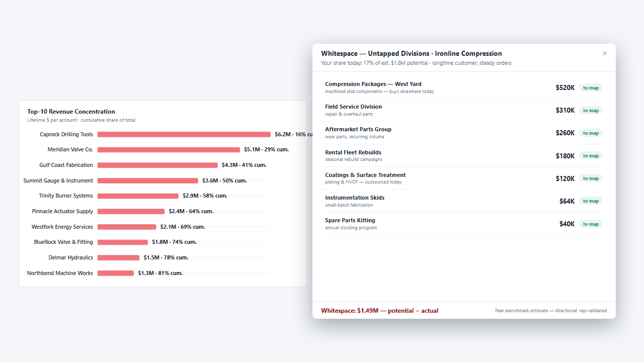Select the Compression Packages — West Yard row title
Viewport: 644px width, 362px height.
point(373,84)
